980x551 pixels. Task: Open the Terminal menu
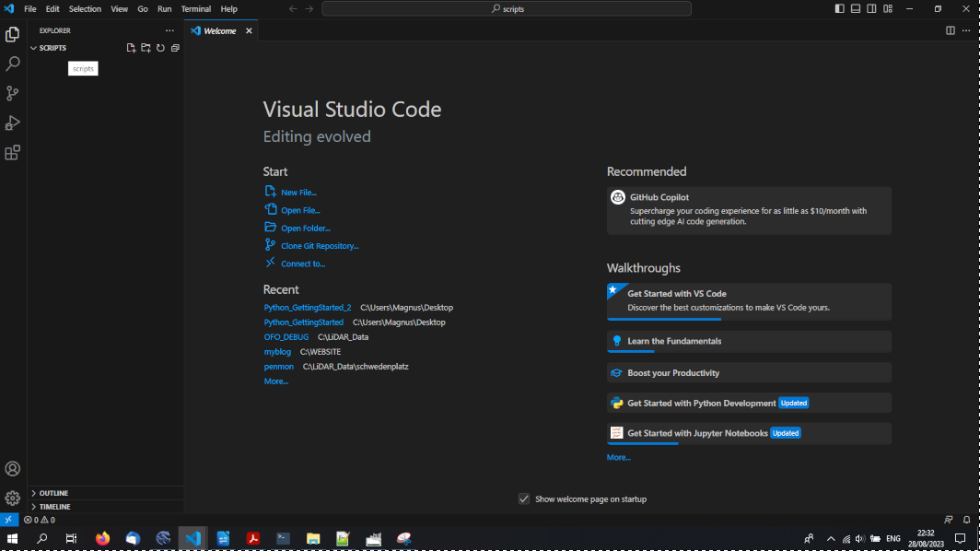point(196,9)
